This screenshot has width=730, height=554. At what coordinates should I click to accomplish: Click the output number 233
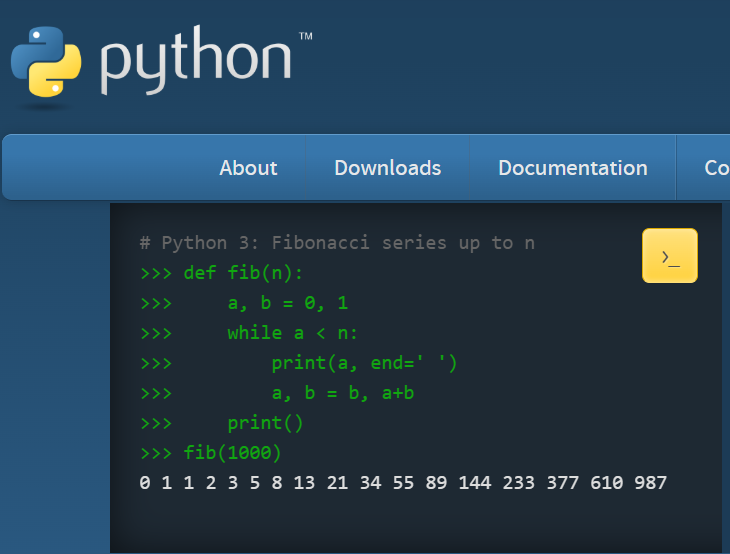[x=518, y=483]
